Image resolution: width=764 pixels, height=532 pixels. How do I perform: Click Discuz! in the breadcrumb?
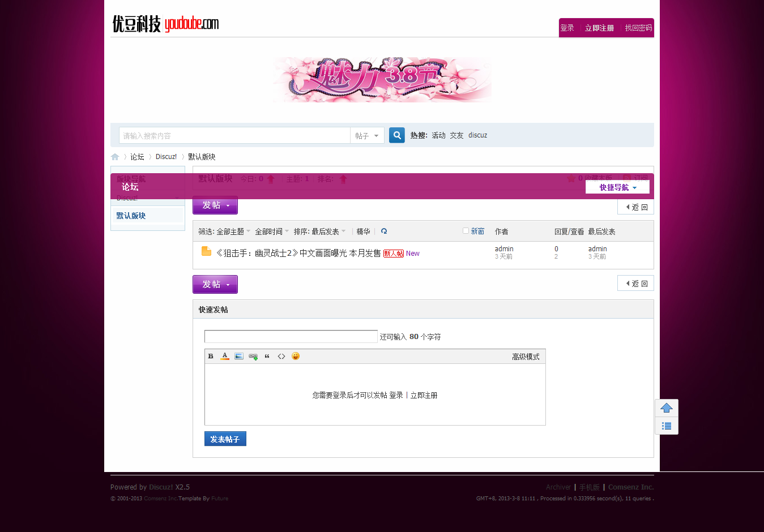(x=167, y=157)
